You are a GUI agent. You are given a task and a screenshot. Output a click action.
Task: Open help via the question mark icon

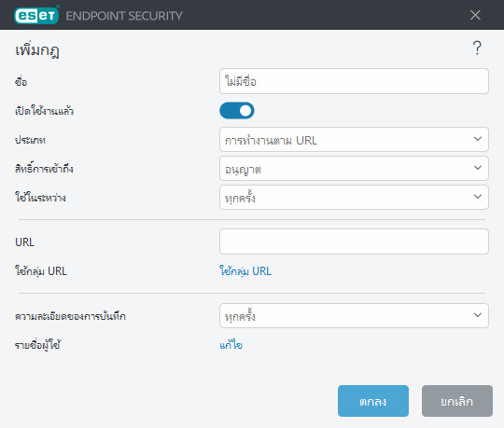pyautogui.click(x=477, y=48)
